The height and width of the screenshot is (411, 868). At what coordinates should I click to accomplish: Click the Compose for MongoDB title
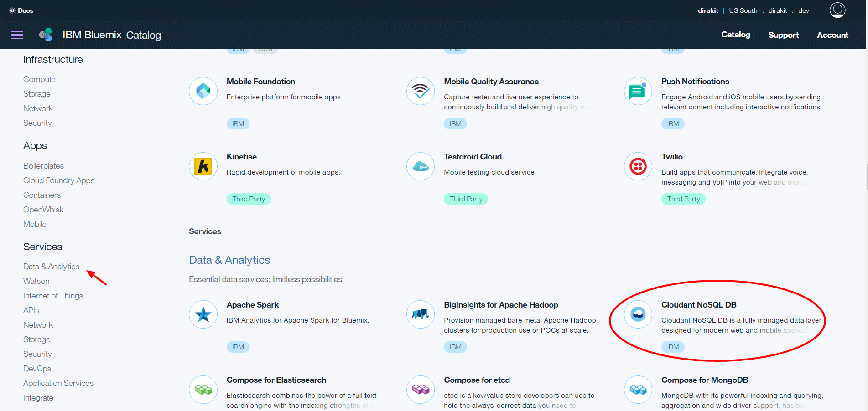click(x=704, y=380)
